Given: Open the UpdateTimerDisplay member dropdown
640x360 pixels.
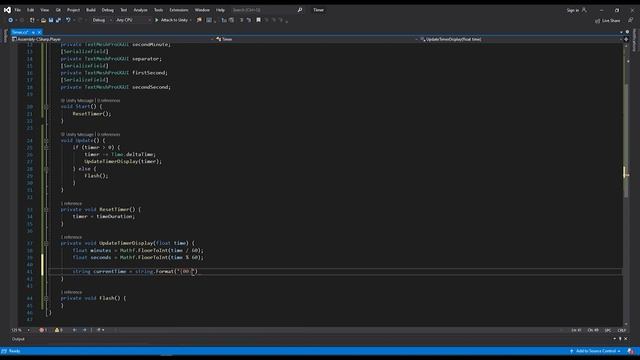Looking at the screenshot, I should pyautogui.click(x=521, y=39).
